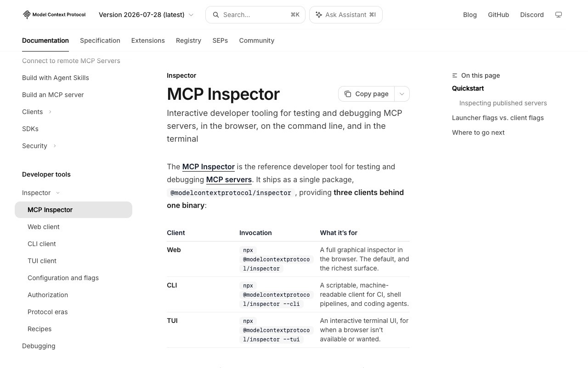Click the Model Context Protocol logo
The height and width of the screenshot is (368, 588).
[54, 15]
